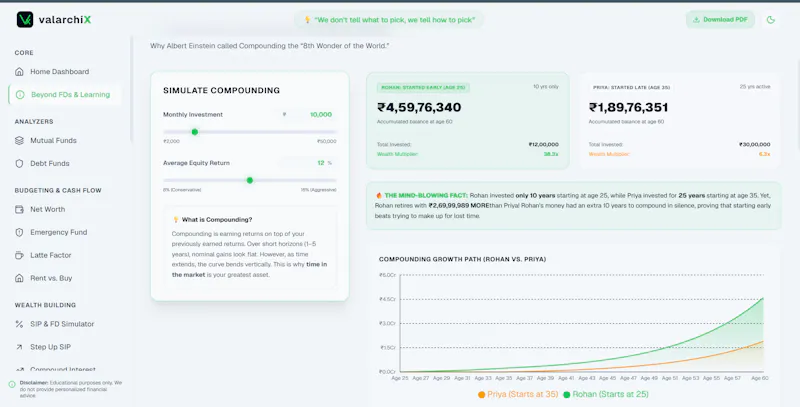Toggle dark mode with the moon icon
This screenshot has width=800, height=407.
click(771, 20)
